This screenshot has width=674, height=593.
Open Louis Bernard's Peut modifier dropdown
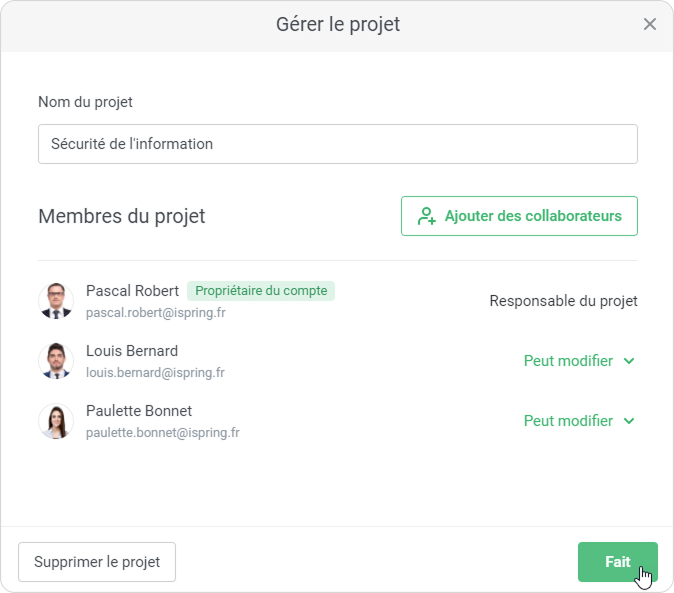[569, 361]
